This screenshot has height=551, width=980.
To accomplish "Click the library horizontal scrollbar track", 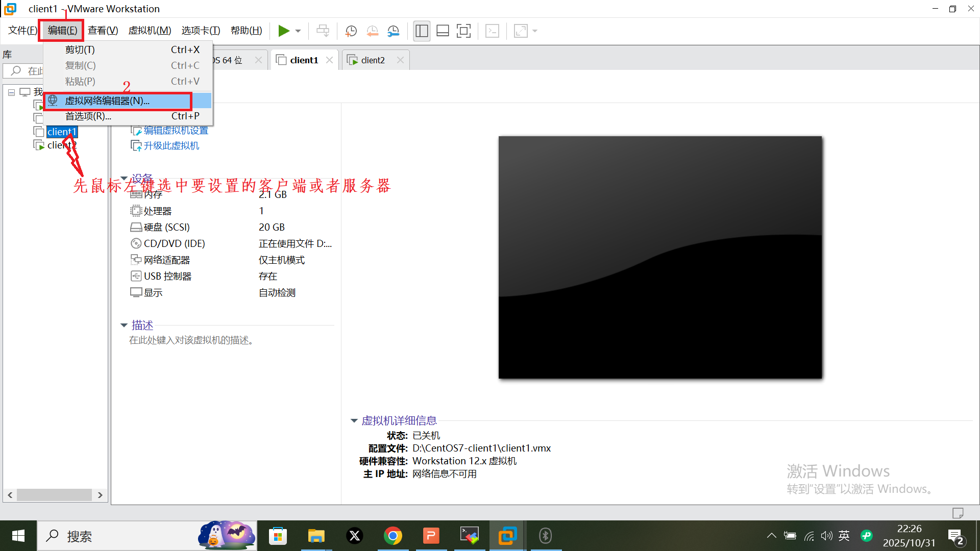I will [54, 495].
